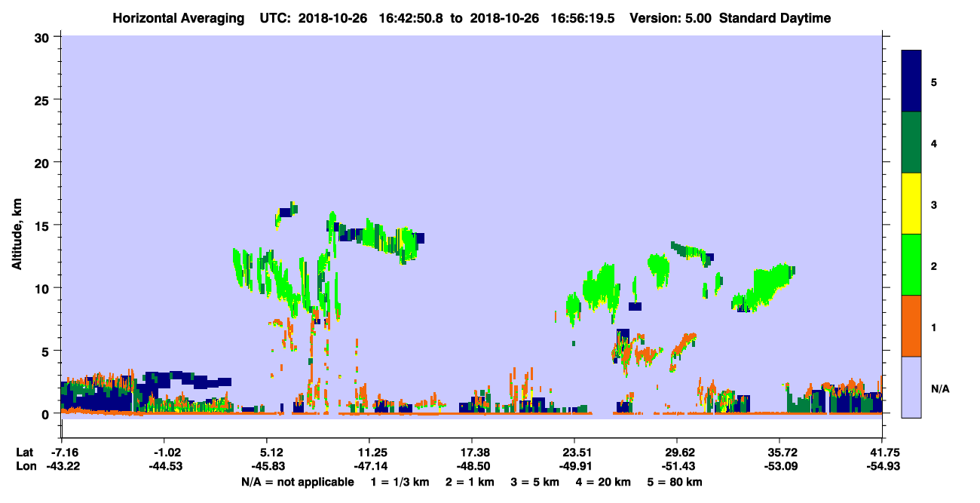This screenshot has width=980, height=503.
Task: Click the altitude tick label 30
Action: point(43,38)
